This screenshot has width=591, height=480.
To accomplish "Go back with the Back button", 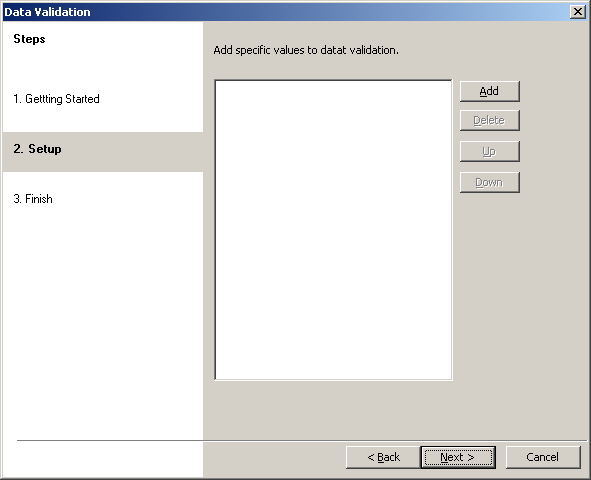I will tap(383, 457).
